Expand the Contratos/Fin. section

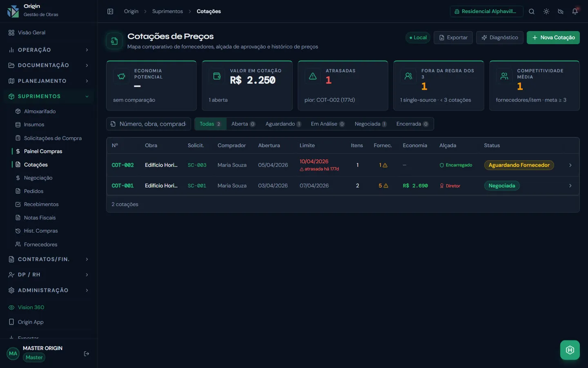(x=49, y=259)
